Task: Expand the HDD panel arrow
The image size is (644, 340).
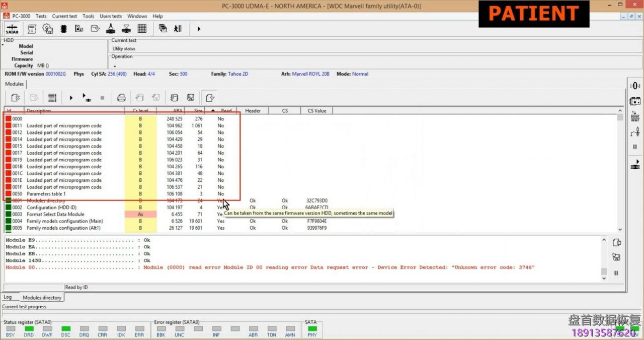Action: tap(3, 45)
